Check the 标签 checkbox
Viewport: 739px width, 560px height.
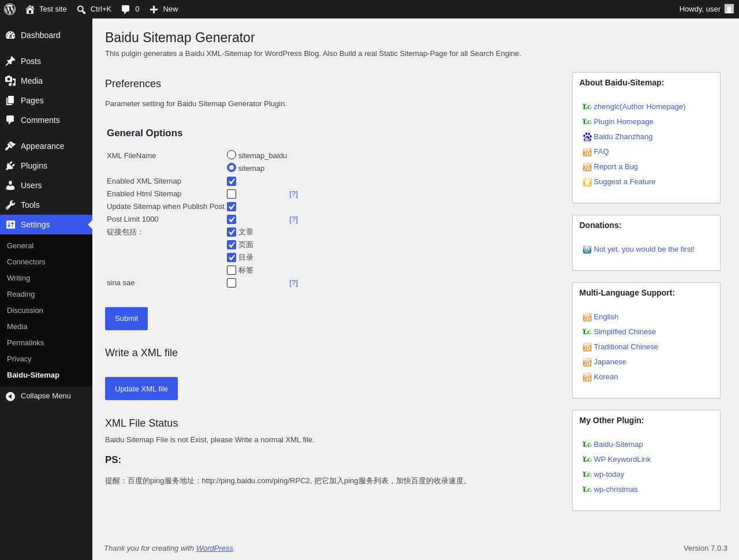click(x=232, y=270)
